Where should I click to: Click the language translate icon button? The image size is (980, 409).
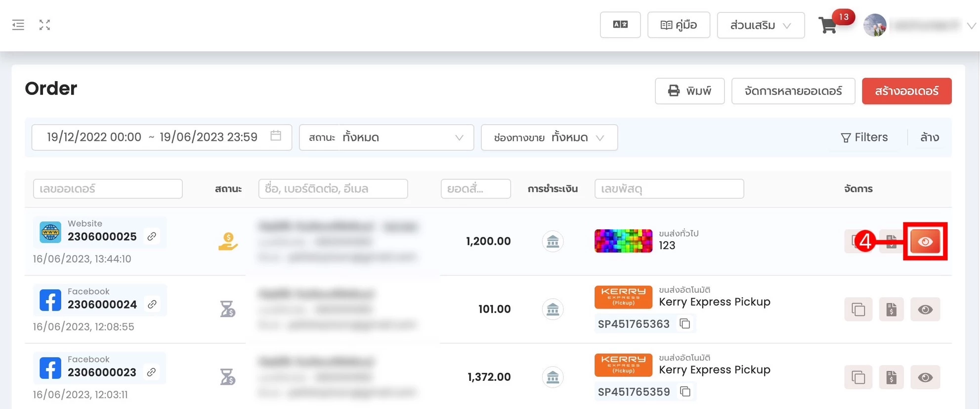click(x=620, y=25)
